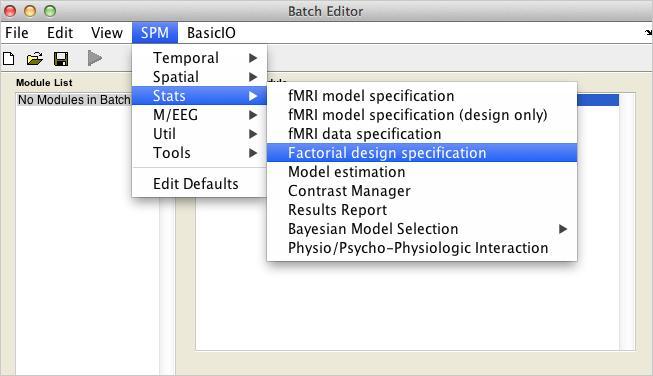This screenshot has height=376, width=653.
Task: Select fMRI model specification (design only)
Action: coord(422,115)
